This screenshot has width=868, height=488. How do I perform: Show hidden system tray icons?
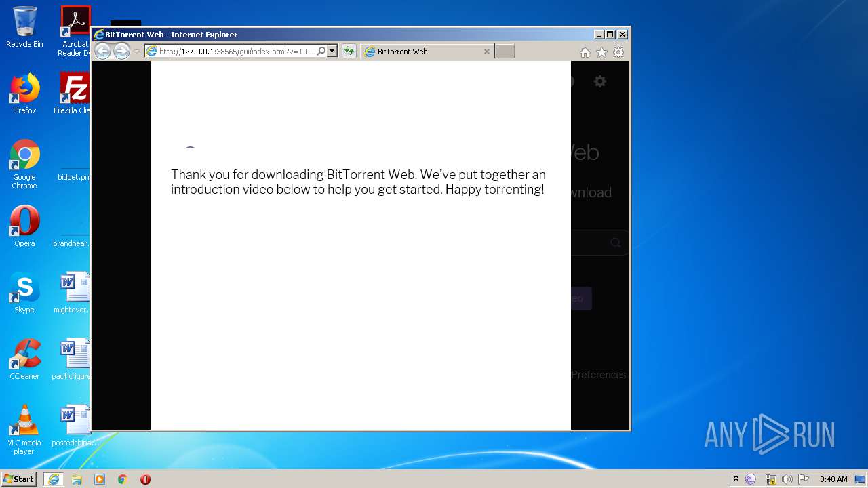tap(736, 479)
